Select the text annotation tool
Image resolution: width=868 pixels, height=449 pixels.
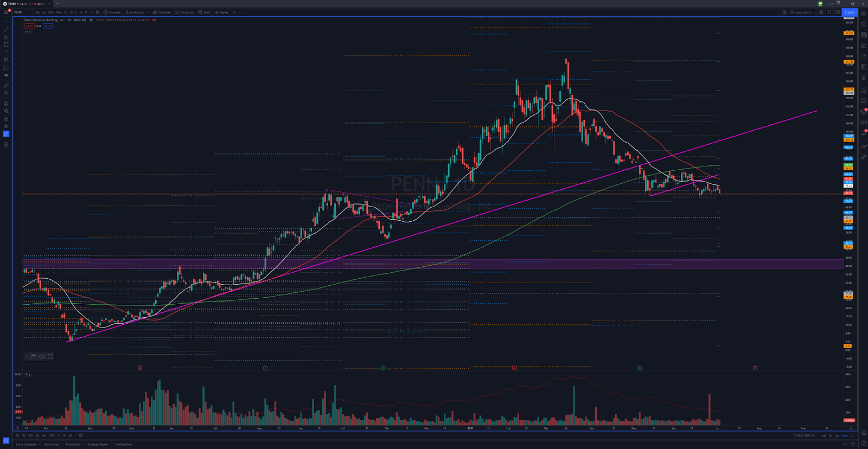(x=6, y=52)
